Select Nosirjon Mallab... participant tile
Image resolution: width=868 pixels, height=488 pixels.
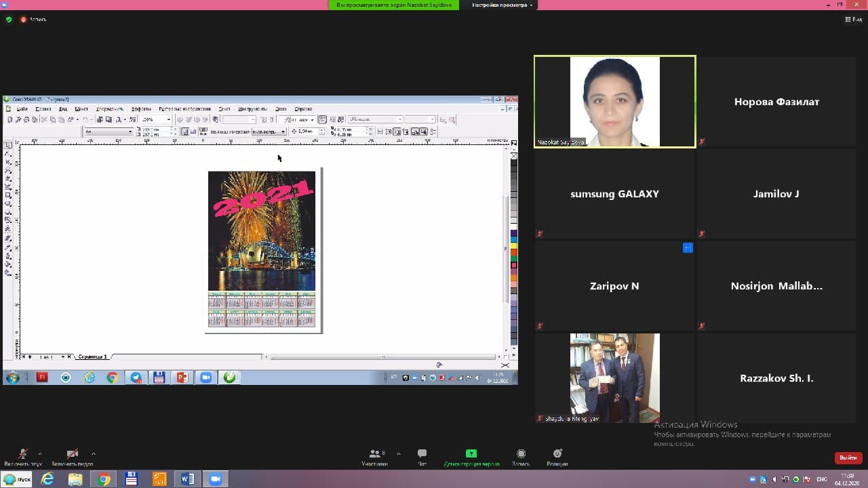pos(776,285)
